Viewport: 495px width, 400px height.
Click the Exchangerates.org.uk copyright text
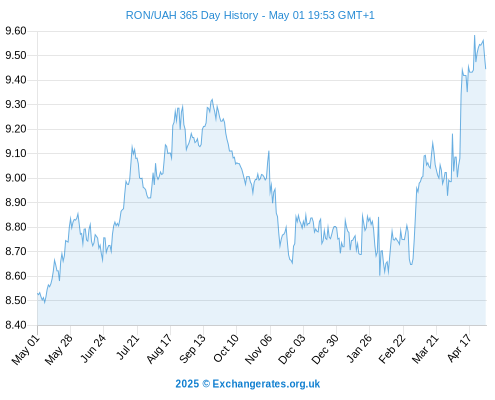248,384
